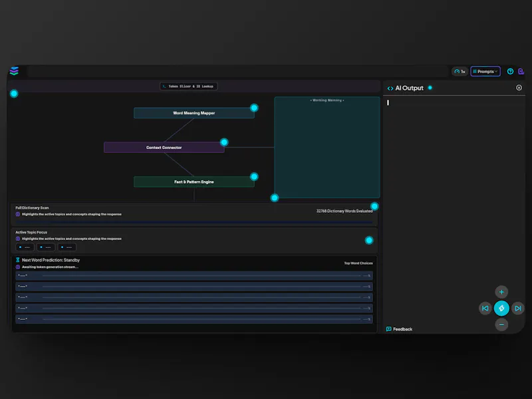
Task: Change the 1x playback speed
Action: coord(460,72)
